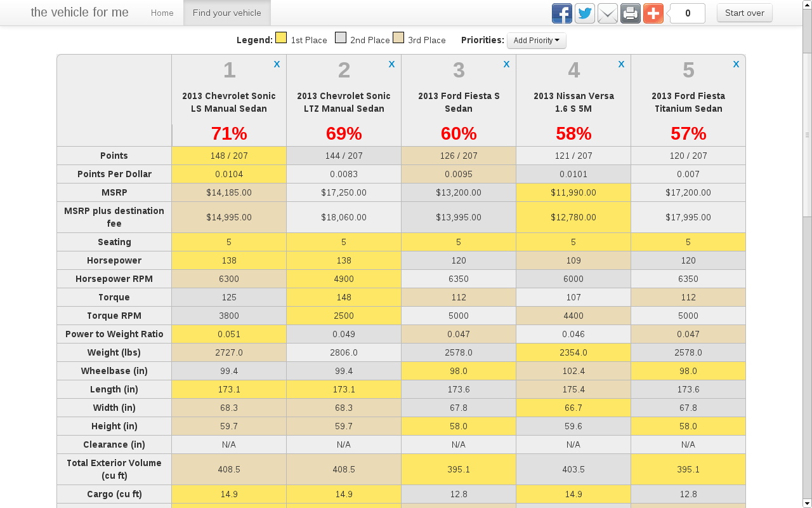Click the 58% score
Viewport: 812px width, 508px height.
(573, 133)
